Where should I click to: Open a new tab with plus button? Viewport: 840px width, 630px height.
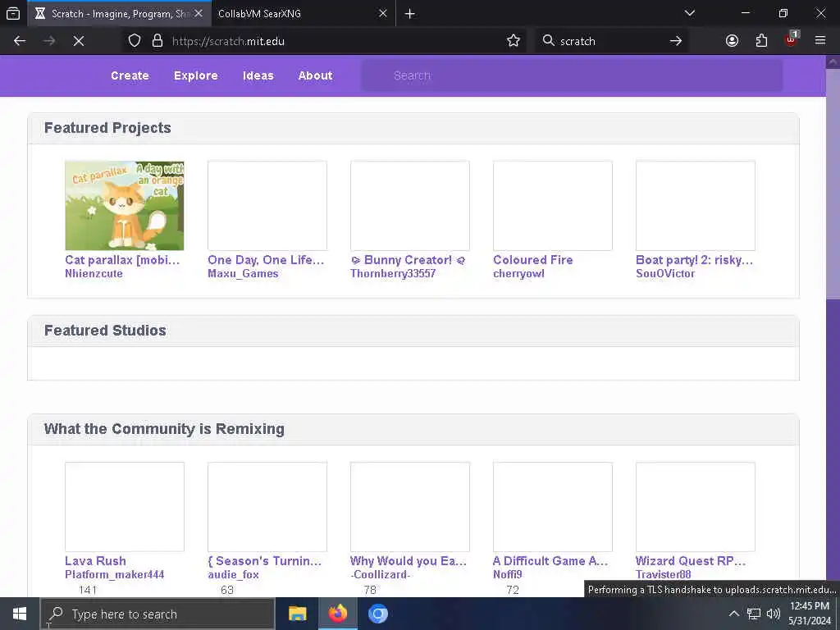click(410, 13)
